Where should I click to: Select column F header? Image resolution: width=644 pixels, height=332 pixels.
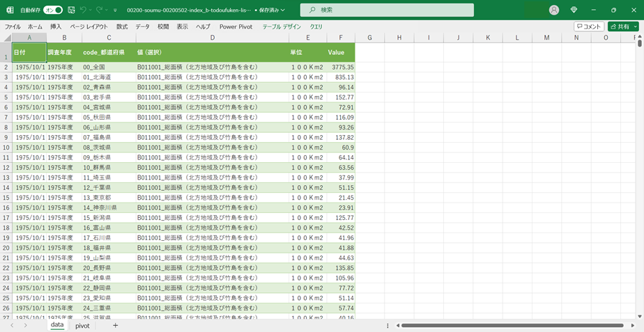(340, 38)
